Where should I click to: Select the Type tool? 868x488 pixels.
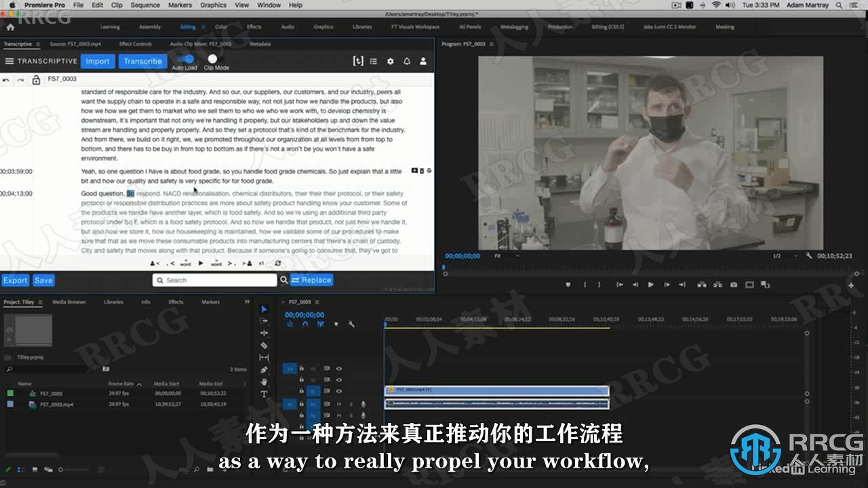264,394
